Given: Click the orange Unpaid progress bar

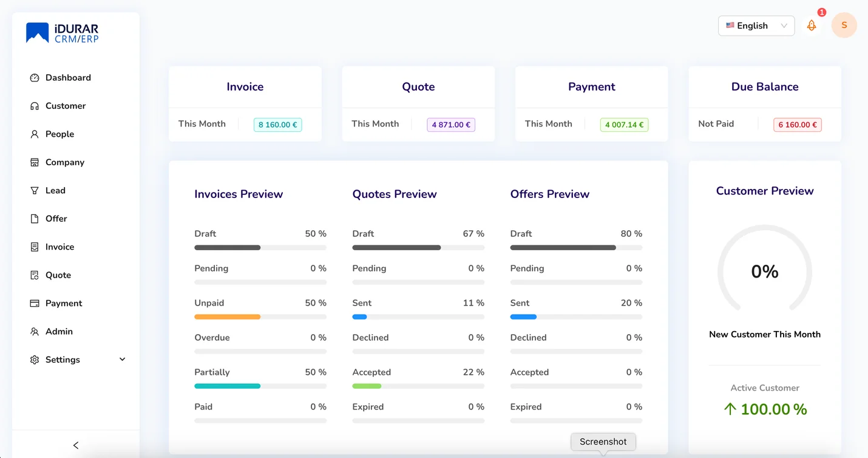Looking at the screenshot, I should pos(260,317).
